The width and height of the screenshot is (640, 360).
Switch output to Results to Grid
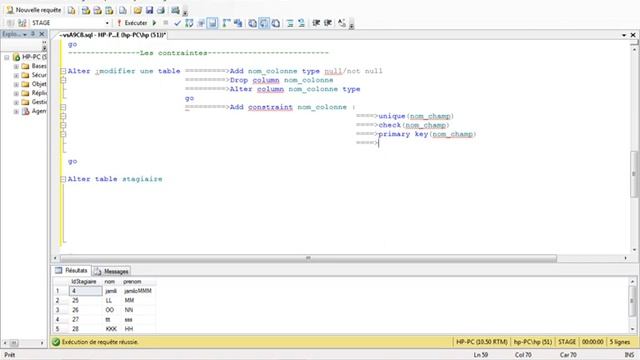pyautogui.click(x=264, y=23)
